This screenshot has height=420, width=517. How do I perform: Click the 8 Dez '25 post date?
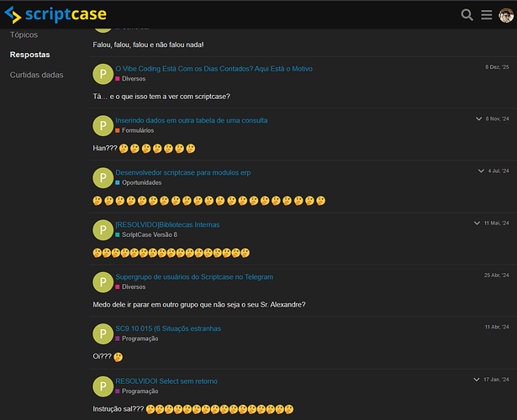(497, 67)
